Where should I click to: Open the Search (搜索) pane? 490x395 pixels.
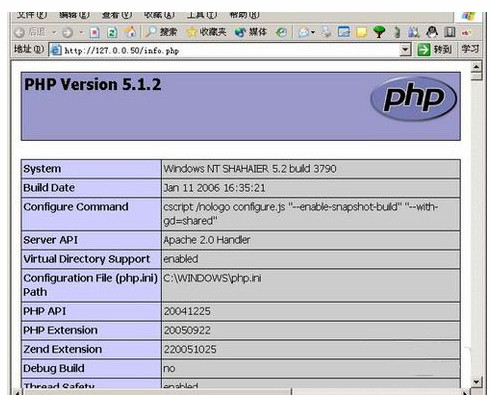click(x=161, y=32)
